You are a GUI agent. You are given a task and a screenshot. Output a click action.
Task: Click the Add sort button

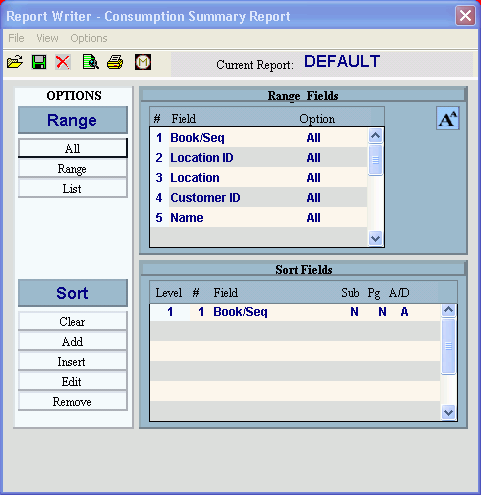point(73,342)
